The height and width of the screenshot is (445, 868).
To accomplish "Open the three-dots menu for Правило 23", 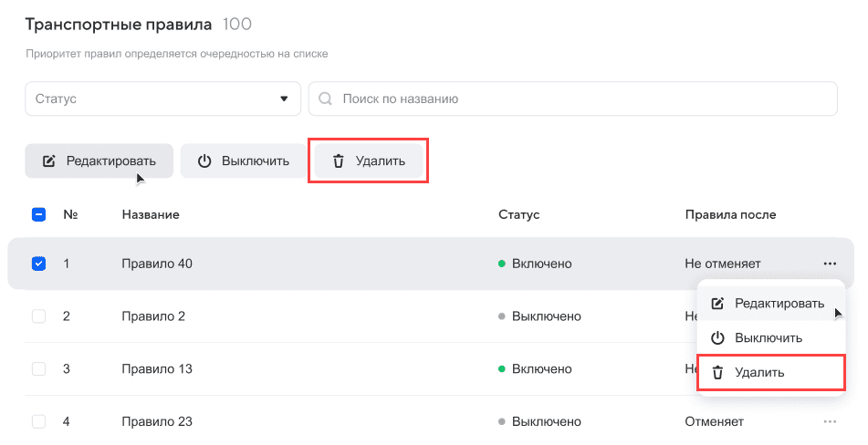I will [x=830, y=421].
